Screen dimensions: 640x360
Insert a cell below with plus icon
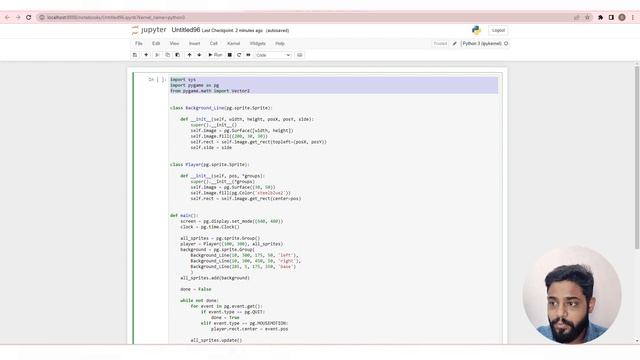pos(146,55)
